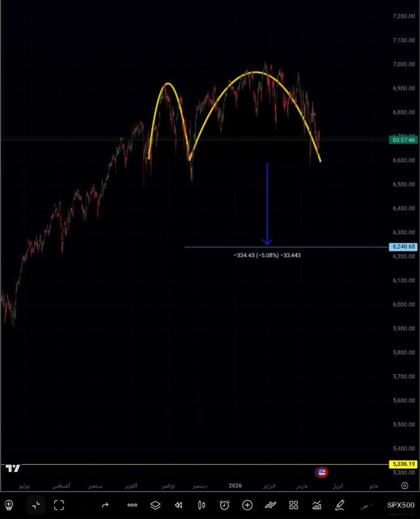
Task: Open the chart-with-arrow financials icon
Action: [317, 505]
